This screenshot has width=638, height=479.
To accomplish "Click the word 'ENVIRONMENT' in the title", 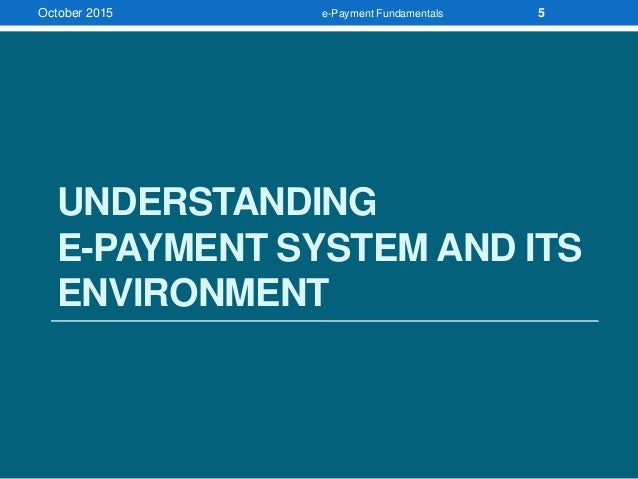I will coord(194,292).
